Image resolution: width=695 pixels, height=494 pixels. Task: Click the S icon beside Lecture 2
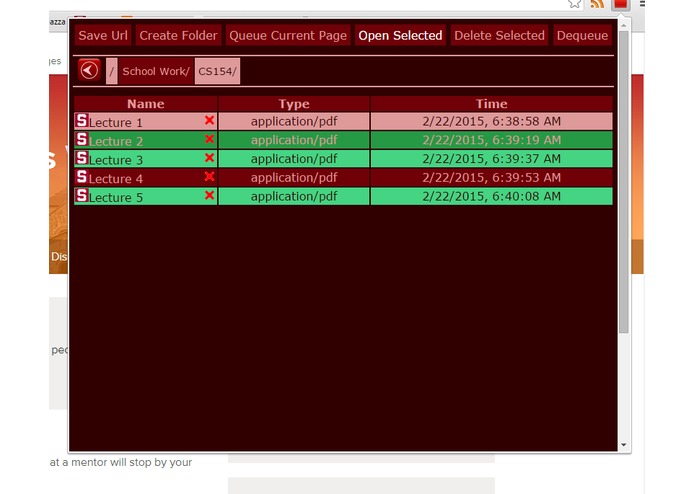pyautogui.click(x=82, y=139)
